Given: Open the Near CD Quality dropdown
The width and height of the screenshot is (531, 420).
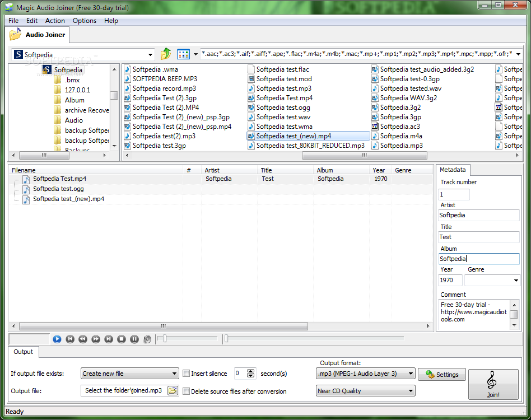Looking at the screenshot, I should (x=365, y=391).
